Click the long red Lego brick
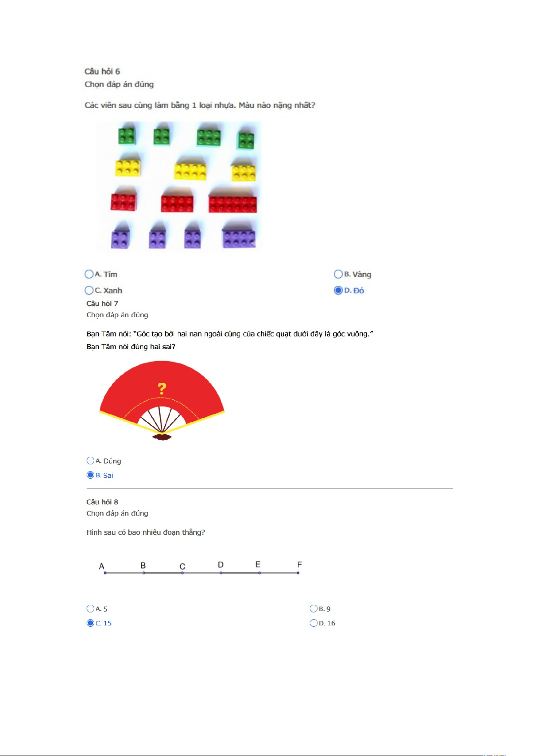535x756 pixels. tap(232, 204)
